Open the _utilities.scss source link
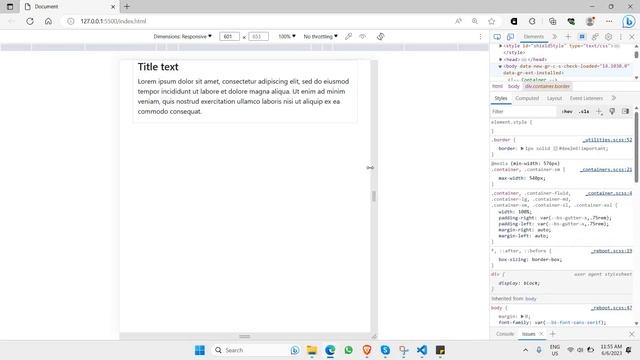The height and width of the screenshot is (360, 640). [x=607, y=140]
